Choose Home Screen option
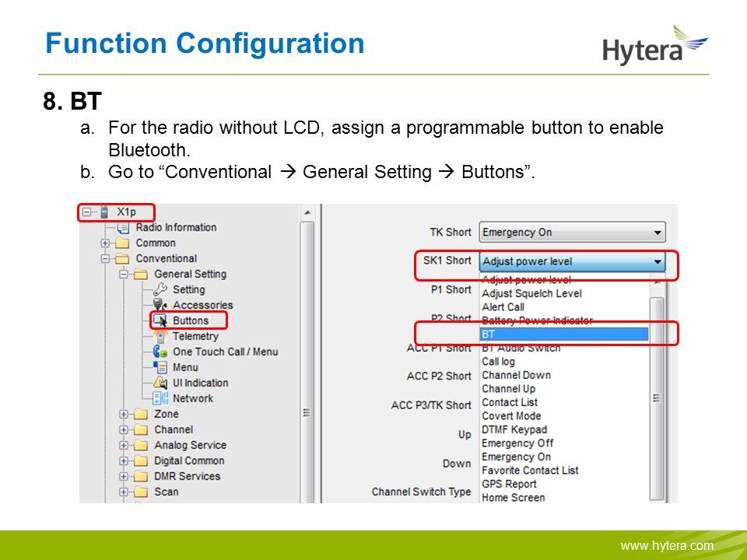The width and height of the screenshot is (747, 560). [513, 498]
